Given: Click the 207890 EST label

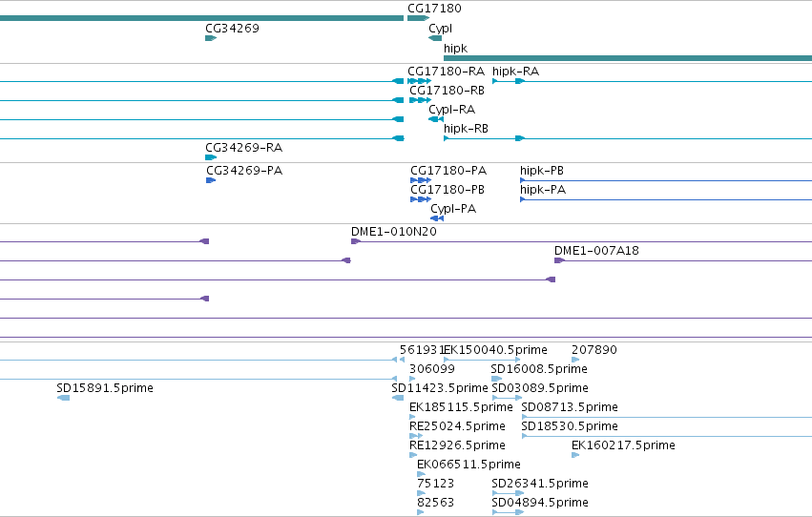Looking at the screenshot, I should click(594, 350).
